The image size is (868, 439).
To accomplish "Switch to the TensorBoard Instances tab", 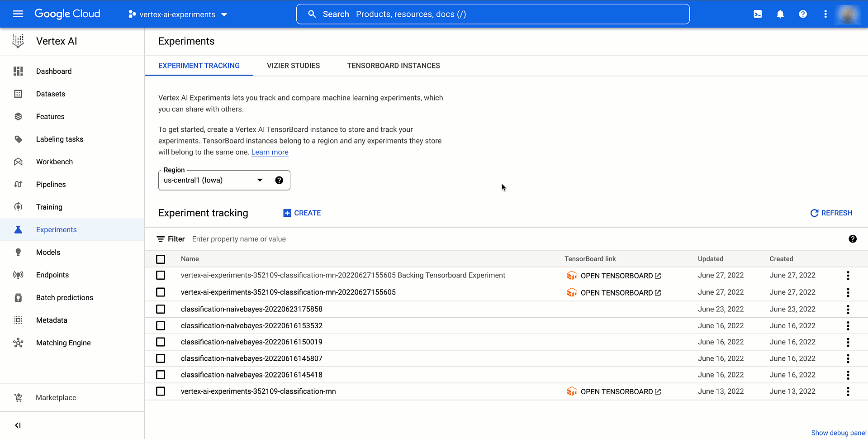I will click(x=394, y=66).
